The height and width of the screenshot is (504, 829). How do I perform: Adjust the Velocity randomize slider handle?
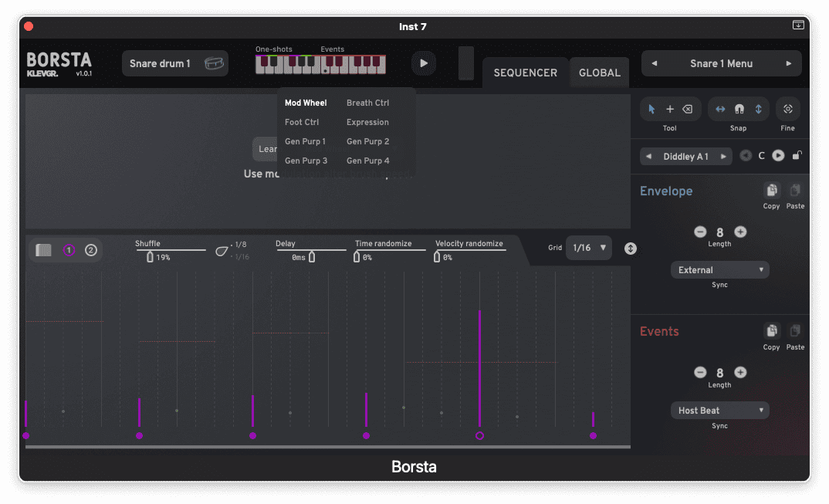point(437,257)
